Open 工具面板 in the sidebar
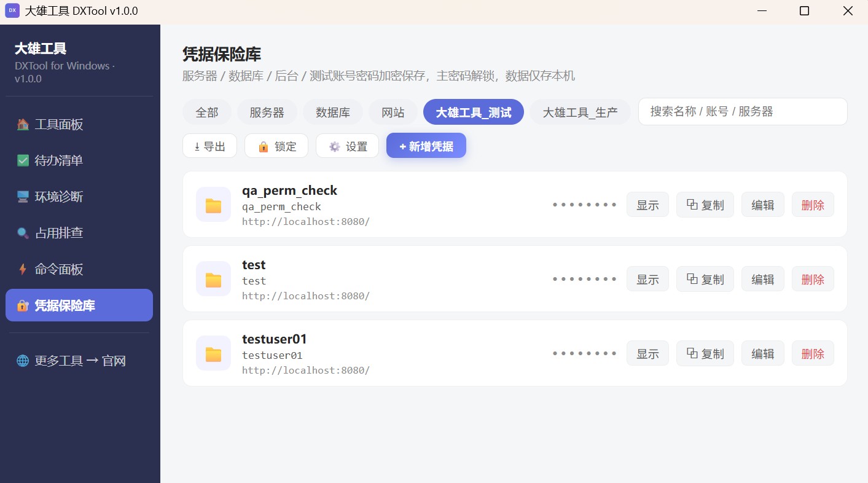Screen dimensions: 868x483 (79, 125)
